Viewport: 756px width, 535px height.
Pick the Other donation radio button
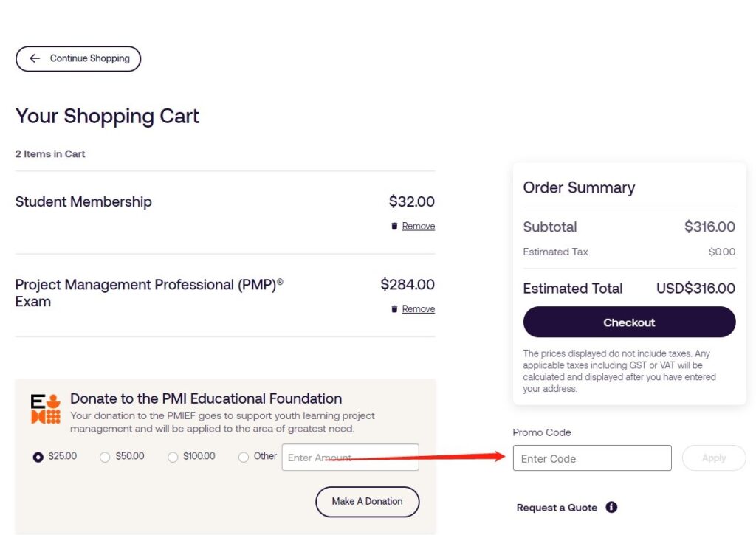pyautogui.click(x=244, y=457)
